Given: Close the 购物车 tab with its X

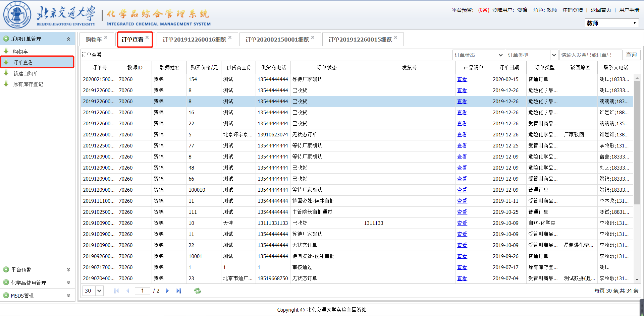Looking at the screenshot, I should point(106,38).
